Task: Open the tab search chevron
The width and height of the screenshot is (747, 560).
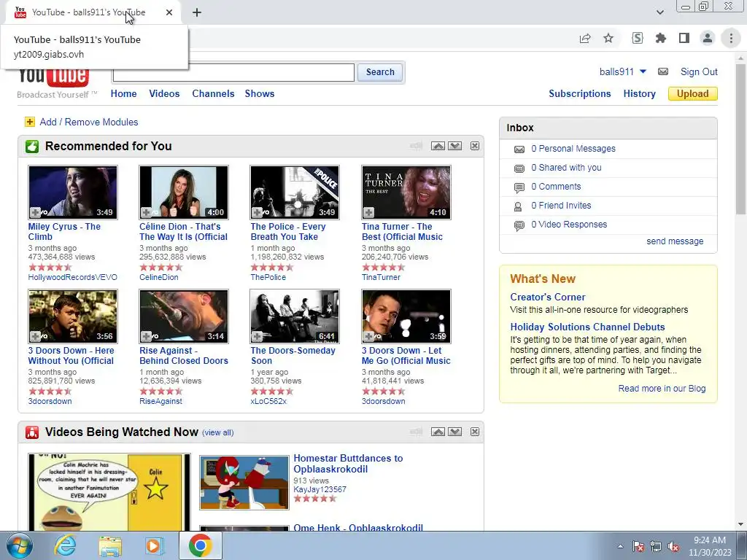Action: (x=660, y=12)
